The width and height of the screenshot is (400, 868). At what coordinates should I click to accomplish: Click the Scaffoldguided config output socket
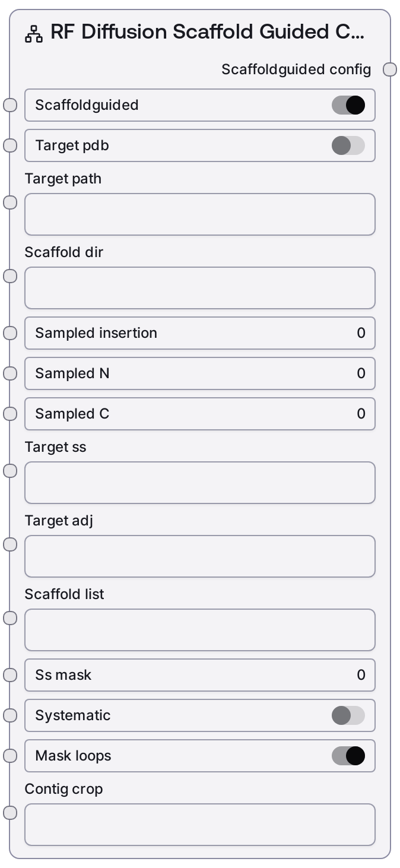(389, 69)
